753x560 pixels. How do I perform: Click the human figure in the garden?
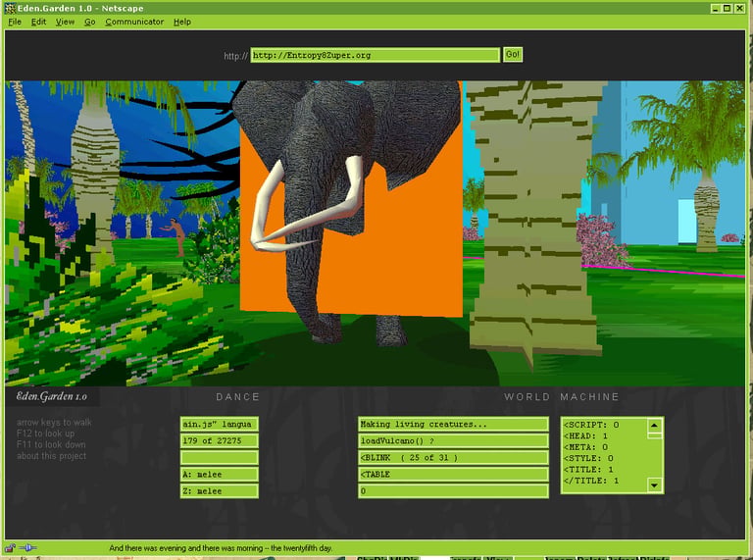tap(176, 236)
